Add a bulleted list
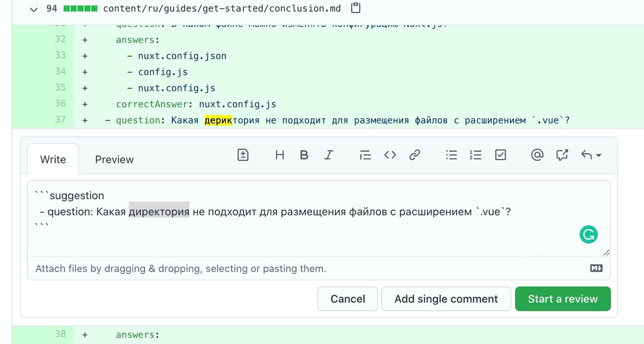This screenshot has width=644, height=344. coord(451,155)
